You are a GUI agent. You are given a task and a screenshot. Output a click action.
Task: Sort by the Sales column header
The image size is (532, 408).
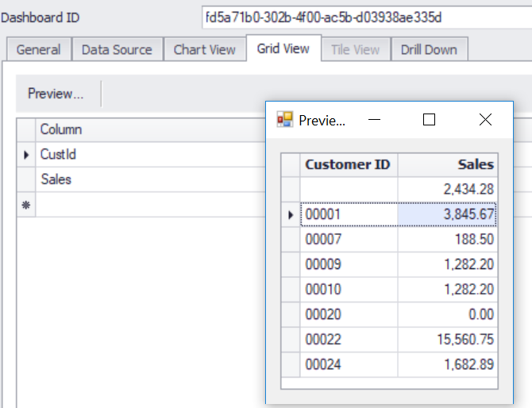pos(448,165)
